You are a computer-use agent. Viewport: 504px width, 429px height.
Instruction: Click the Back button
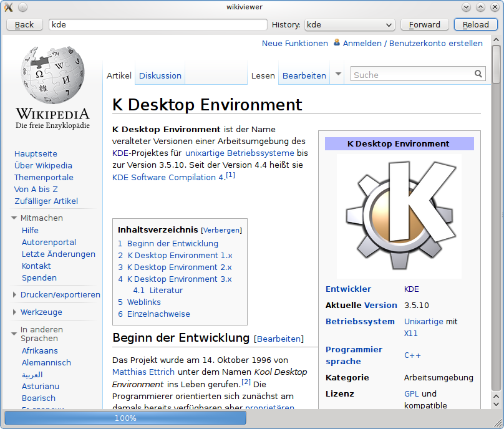tap(24, 25)
